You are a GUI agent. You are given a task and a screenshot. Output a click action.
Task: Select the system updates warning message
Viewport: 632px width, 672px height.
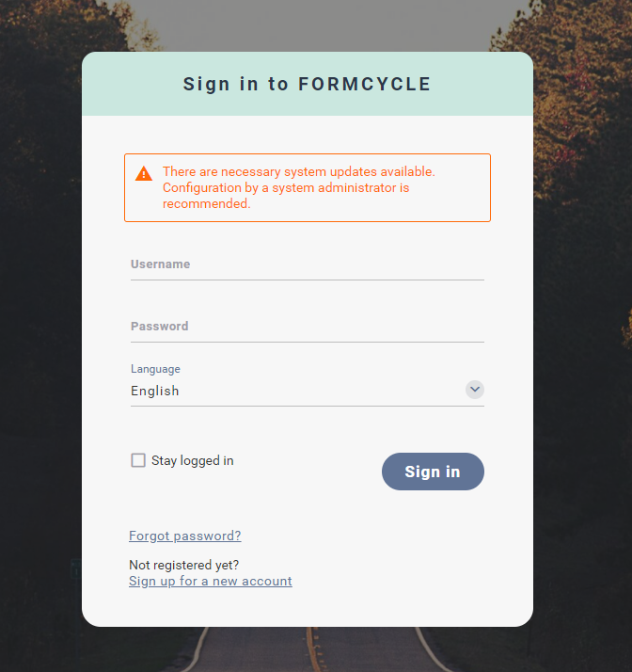pyautogui.click(x=308, y=187)
